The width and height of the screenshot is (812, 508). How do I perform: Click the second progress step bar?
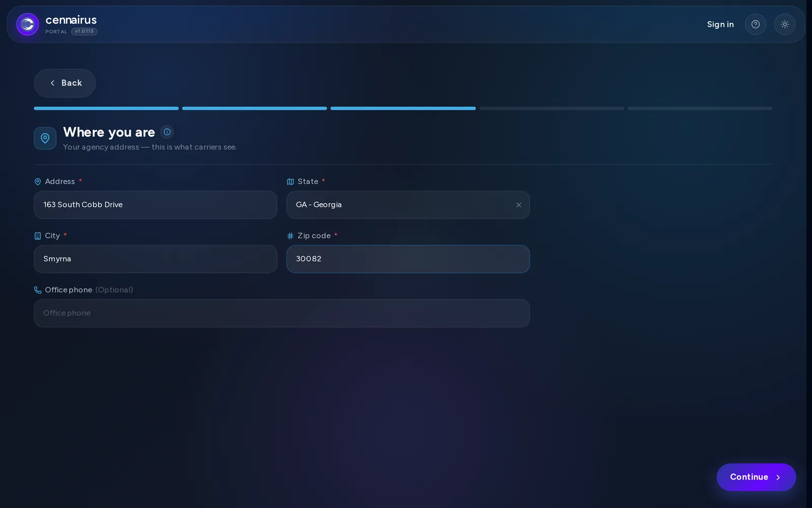click(254, 108)
